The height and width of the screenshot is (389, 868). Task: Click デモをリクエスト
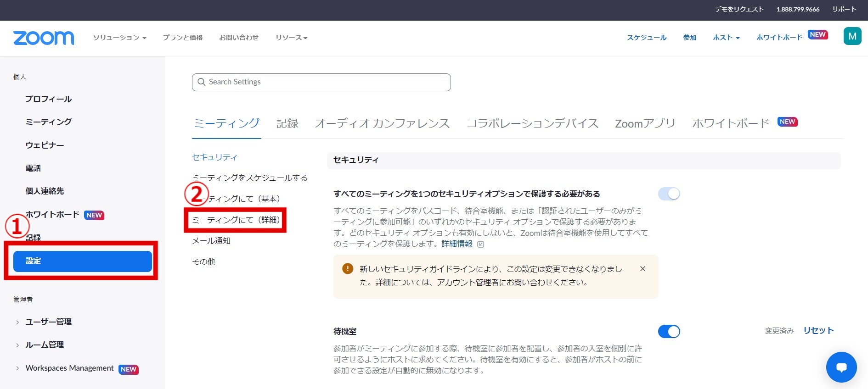point(739,9)
